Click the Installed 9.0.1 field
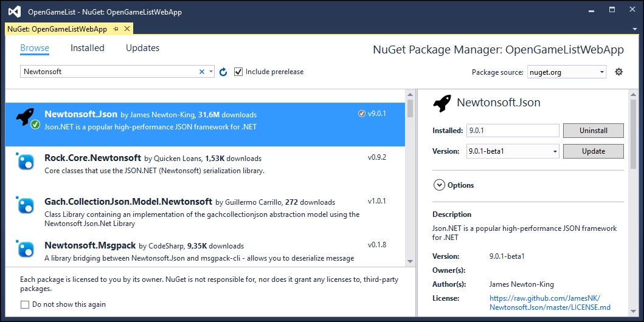The height and width of the screenshot is (322, 644). click(513, 131)
